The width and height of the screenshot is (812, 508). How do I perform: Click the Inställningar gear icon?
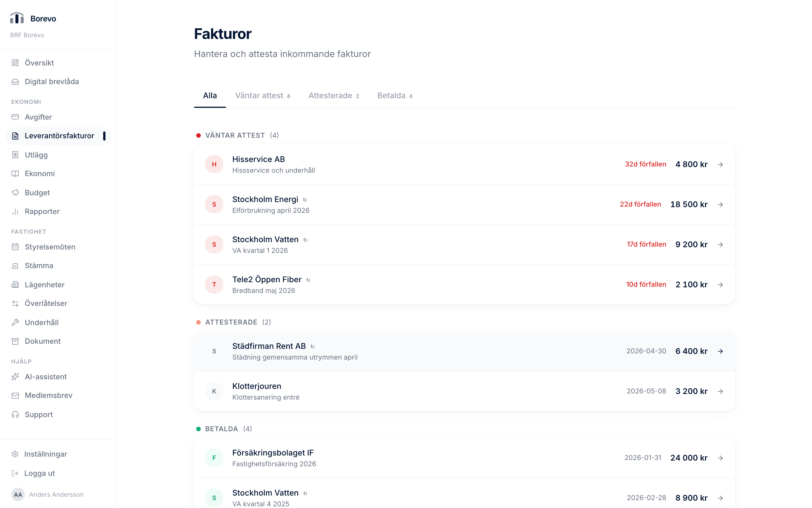[15, 454]
